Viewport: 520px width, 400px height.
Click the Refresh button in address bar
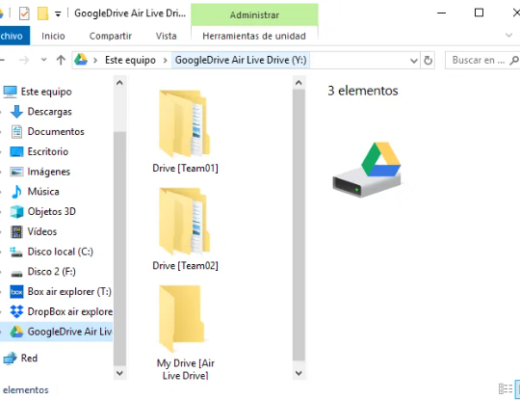[x=428, y=60]
